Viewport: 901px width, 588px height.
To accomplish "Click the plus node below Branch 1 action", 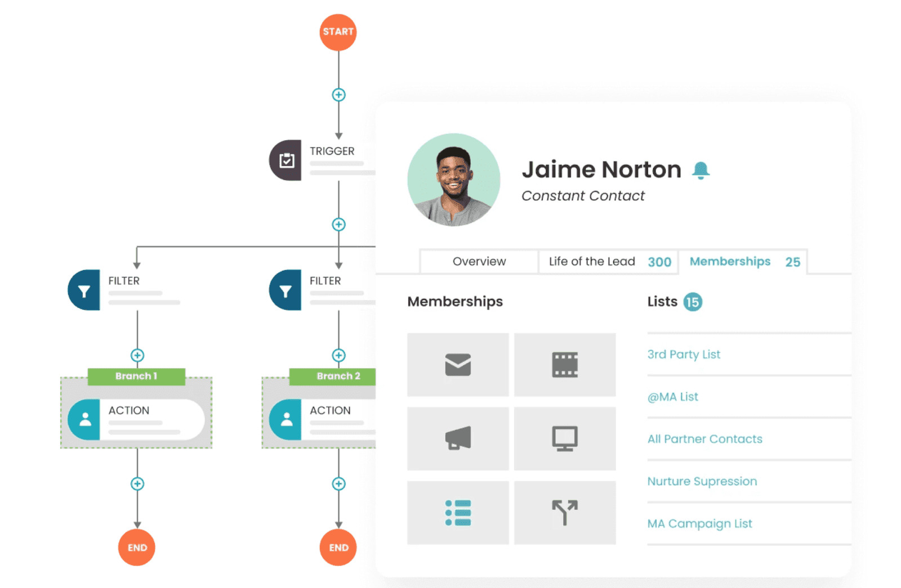I will click(136, 483).
